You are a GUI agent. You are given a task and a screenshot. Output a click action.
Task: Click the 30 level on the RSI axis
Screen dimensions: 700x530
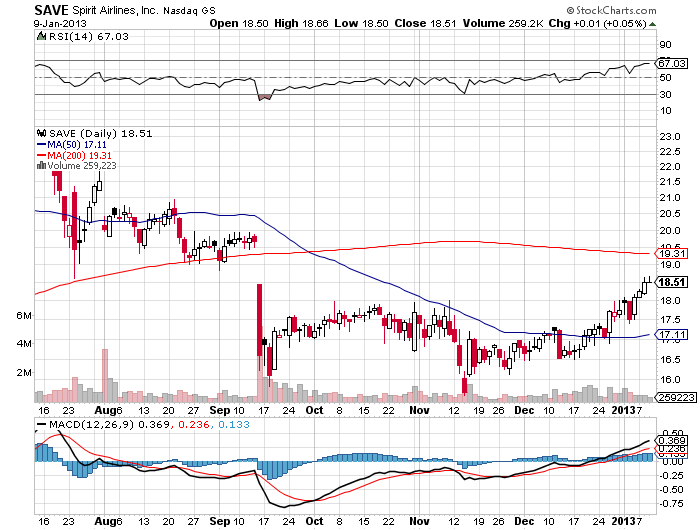(x=665, y=94)
